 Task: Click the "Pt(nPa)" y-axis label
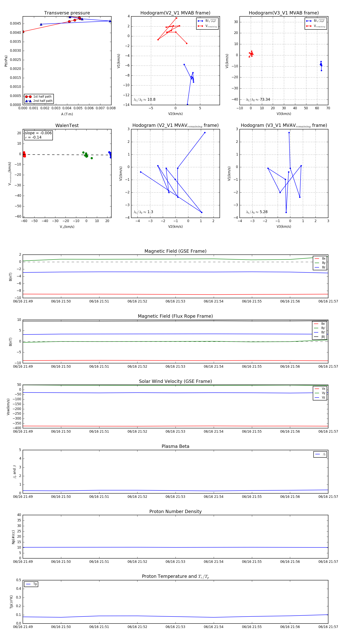coord(6,61)
